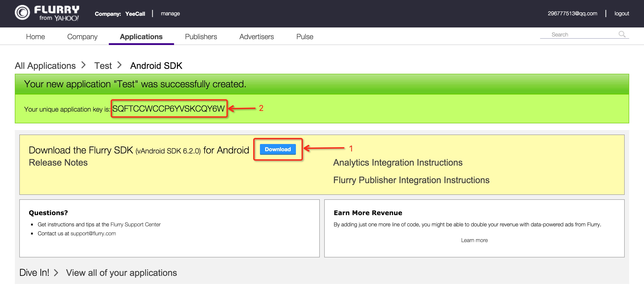Open the Home tab

[36, 36]
